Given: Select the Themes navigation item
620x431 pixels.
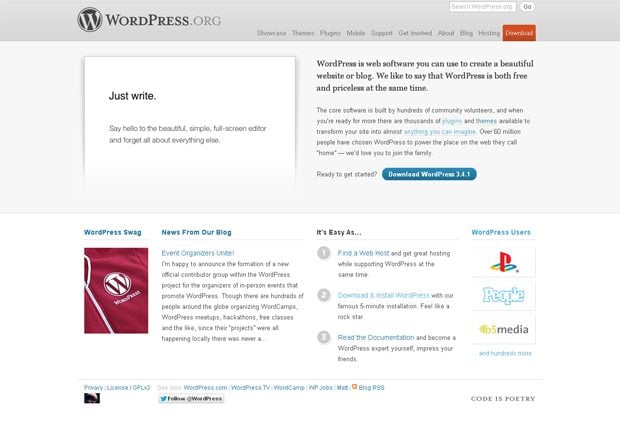Looking at the screenshot, I should click(303, 33).
